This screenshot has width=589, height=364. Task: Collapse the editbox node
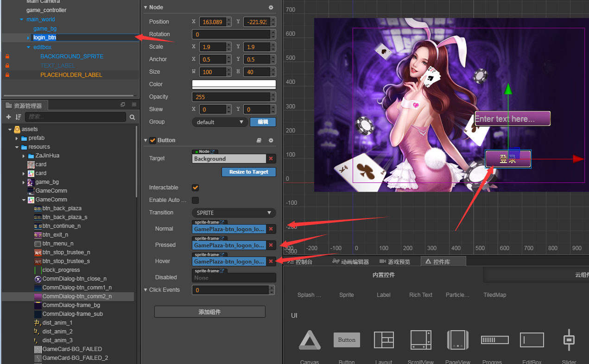[x=28, y=47]
